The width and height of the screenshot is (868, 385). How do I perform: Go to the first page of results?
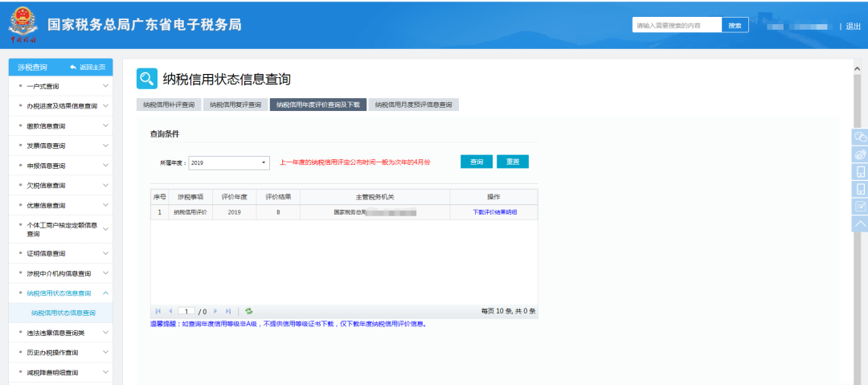click(158, 311)
